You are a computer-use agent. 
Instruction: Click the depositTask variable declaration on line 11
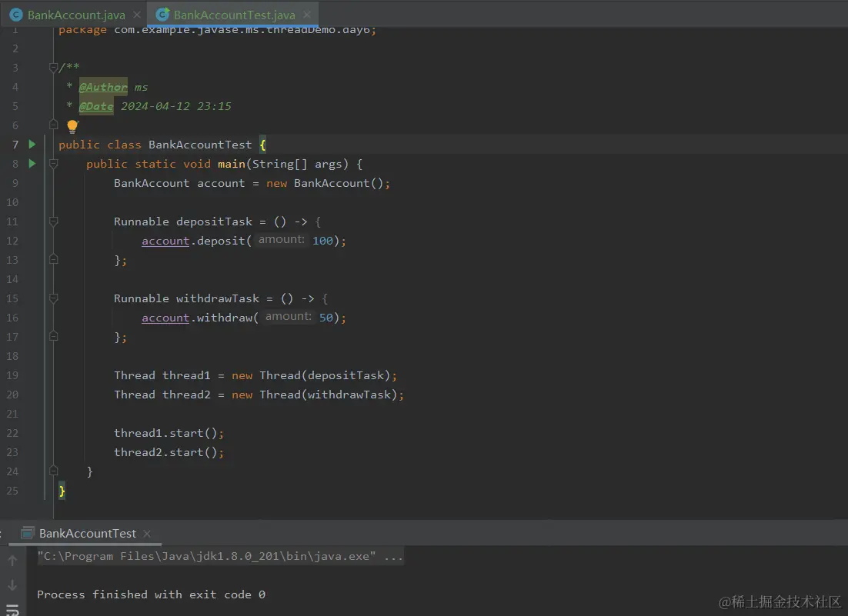click(214, 221)
